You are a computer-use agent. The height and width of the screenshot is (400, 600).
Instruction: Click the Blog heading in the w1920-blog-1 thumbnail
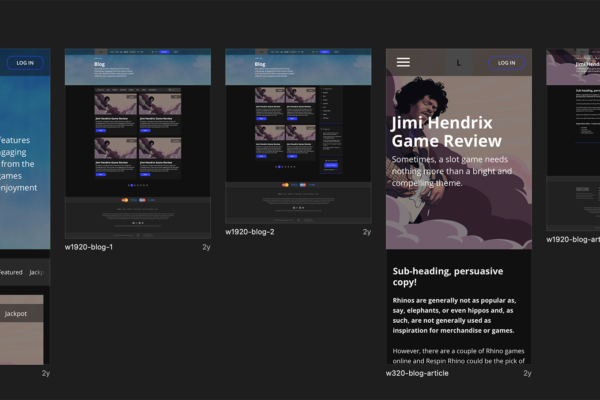point(99,64)
